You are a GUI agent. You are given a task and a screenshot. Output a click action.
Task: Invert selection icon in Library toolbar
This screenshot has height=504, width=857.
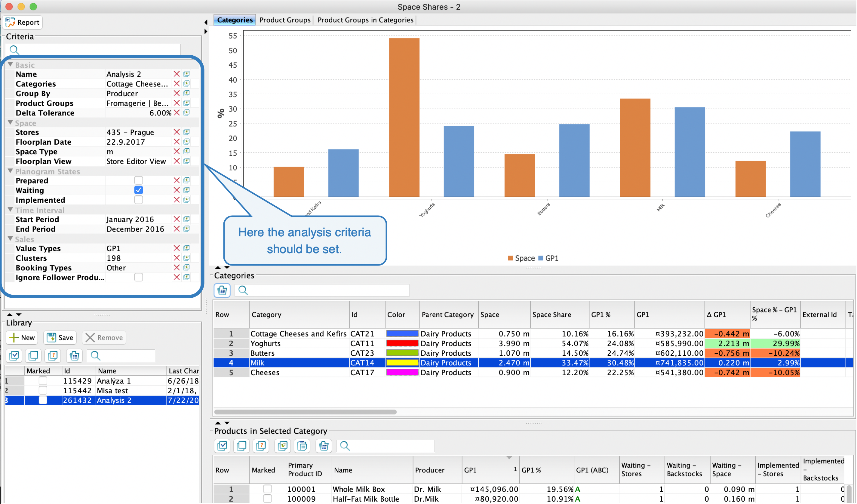click(x=53, y=356)
